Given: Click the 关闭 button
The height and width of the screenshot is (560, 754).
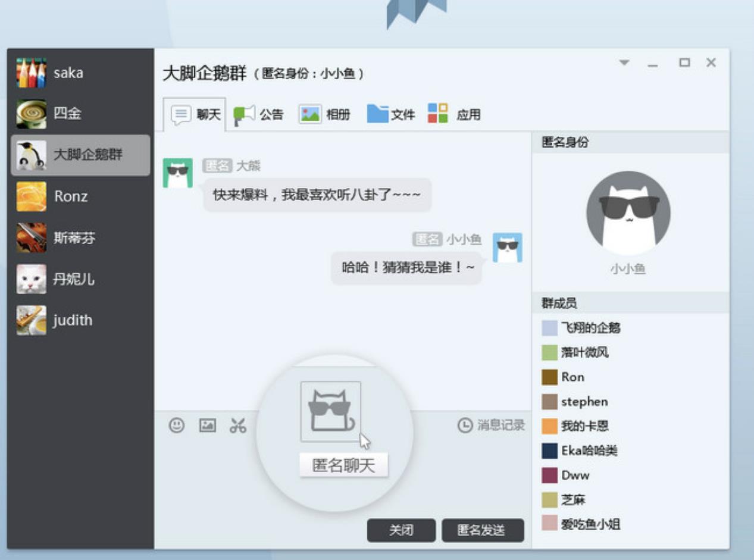Looking at the screenshot, I should click(402, 530).
